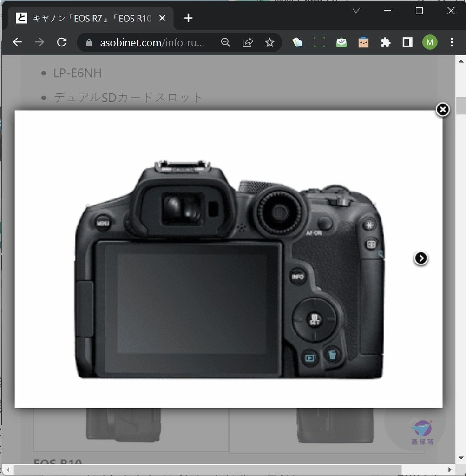Open the Extensions puzzle menu
The height and width of the screenshot is (476, 466).
[x=385, y=42]
